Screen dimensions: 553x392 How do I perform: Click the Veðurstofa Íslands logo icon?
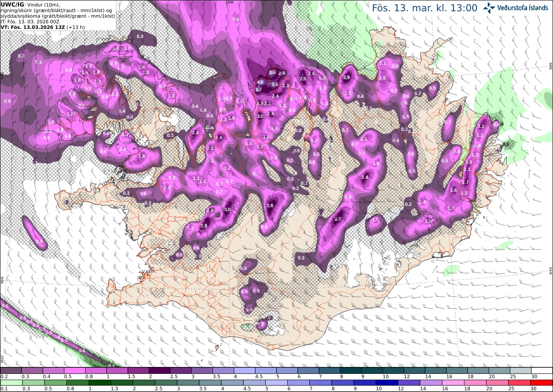pos(489,7)
